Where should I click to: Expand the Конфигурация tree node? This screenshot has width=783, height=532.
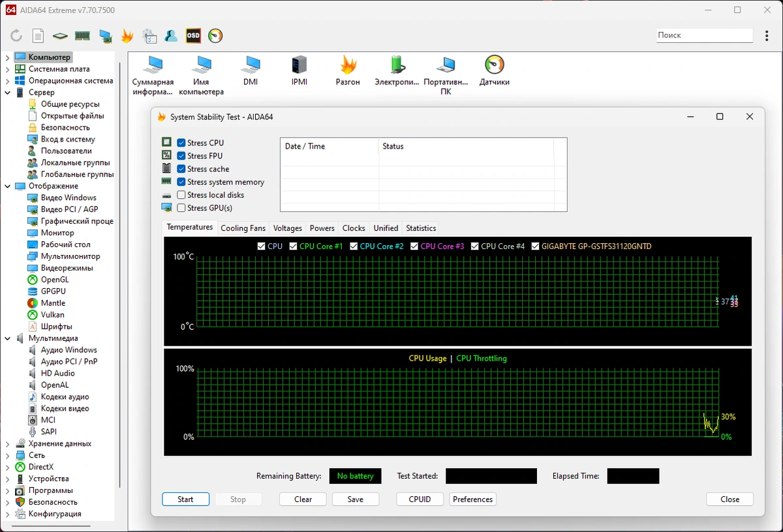[x=7, y=514]
